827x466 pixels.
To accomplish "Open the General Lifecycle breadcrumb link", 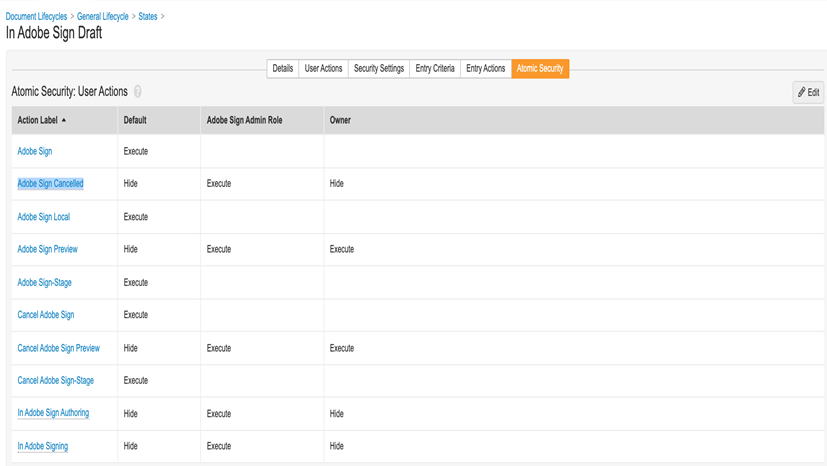I will [x=104, y=17].
